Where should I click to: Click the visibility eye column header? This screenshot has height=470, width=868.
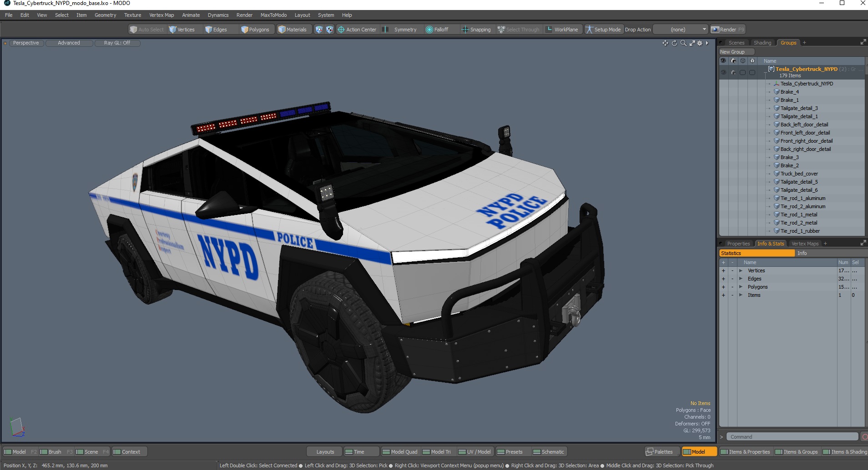click(723, 60)
